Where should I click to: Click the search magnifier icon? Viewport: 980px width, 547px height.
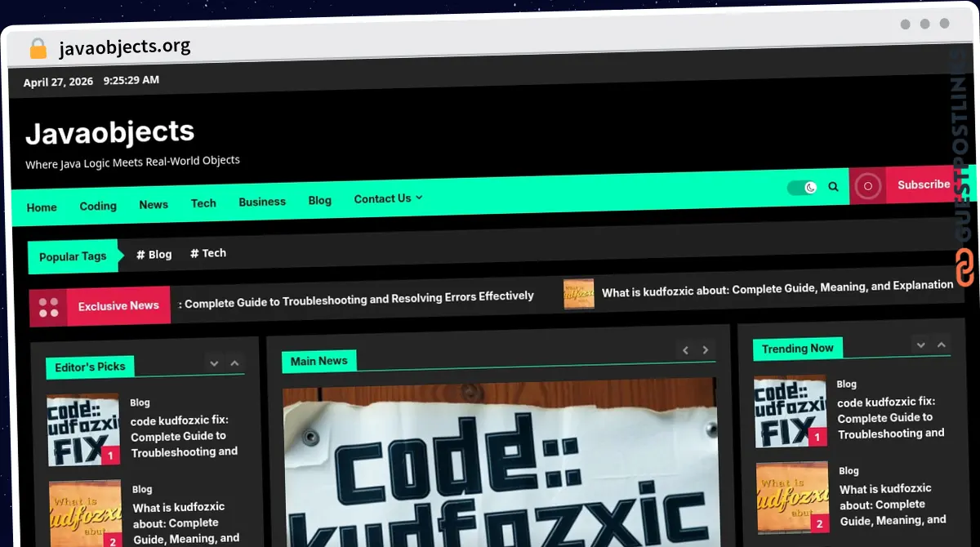click(833, 187)
